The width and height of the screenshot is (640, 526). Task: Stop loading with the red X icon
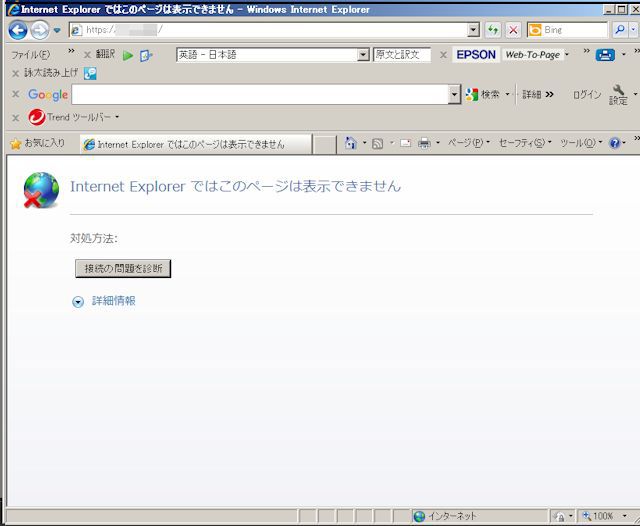pyautogui.click(x=513, y=30)
